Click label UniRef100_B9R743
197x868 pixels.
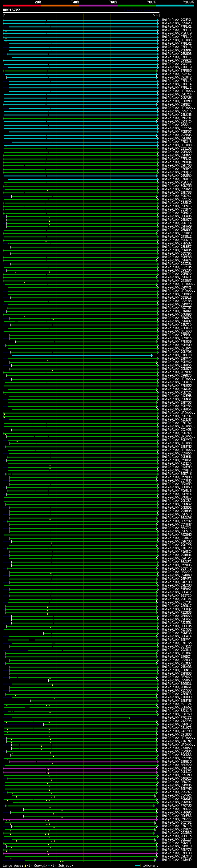coord(176,433)
